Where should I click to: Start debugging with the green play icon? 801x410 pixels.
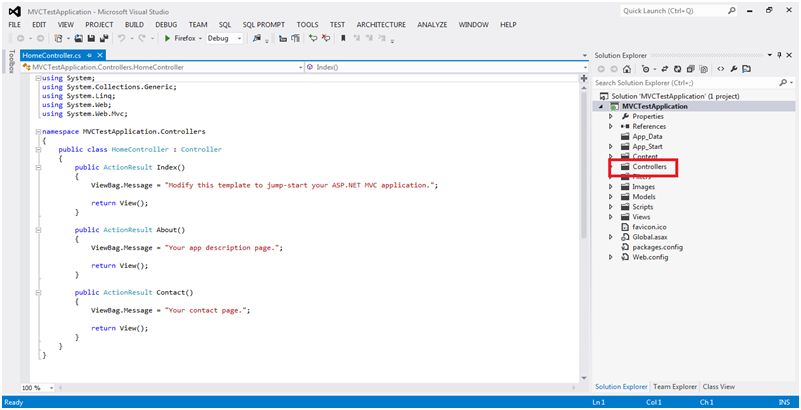tap(167, 38)
